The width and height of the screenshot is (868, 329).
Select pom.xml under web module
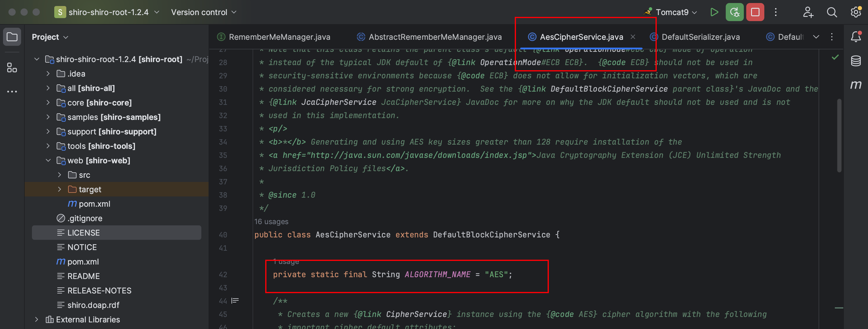pos(89,204)
